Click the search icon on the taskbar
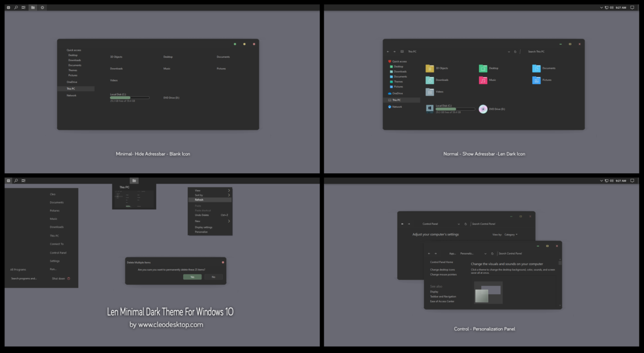 [15, 7]
